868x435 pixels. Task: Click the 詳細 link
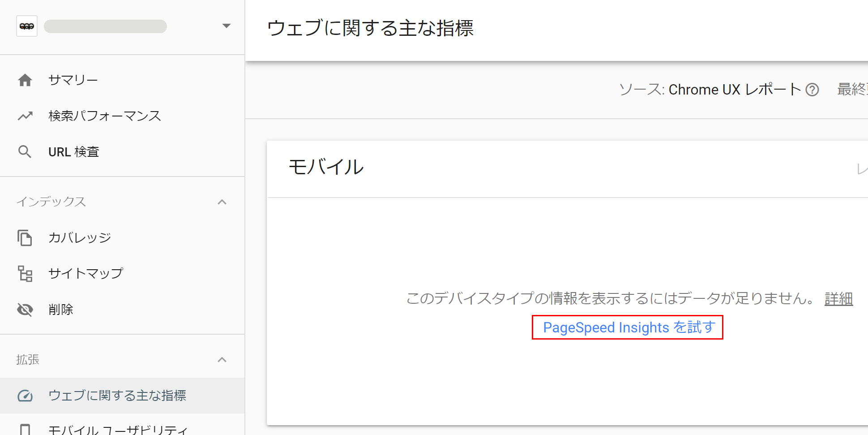click(838, 298)
